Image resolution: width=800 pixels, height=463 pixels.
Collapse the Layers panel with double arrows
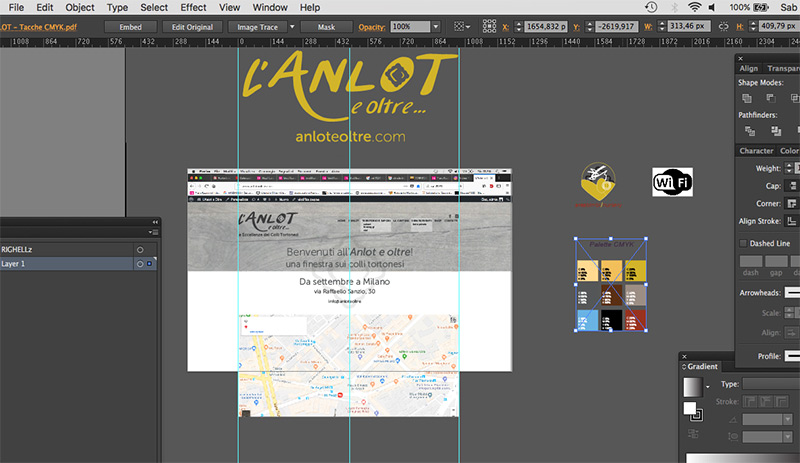tap(155, 222)
